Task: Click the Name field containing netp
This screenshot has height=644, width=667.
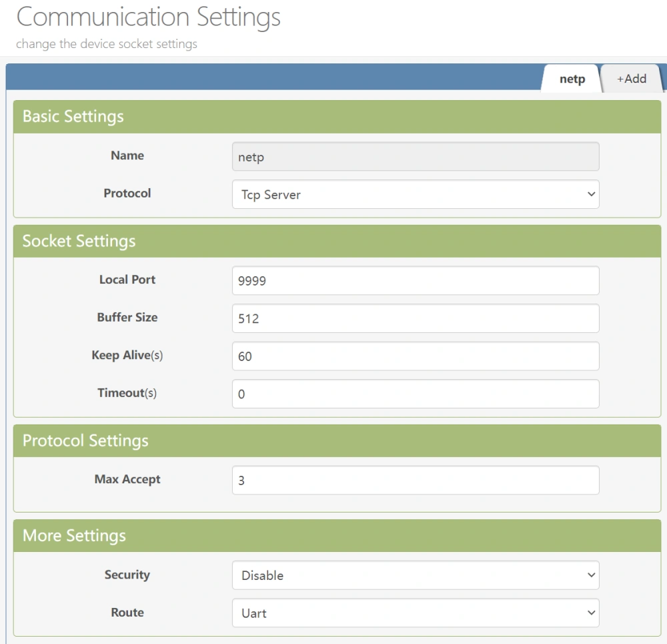Action: (416, 157)
